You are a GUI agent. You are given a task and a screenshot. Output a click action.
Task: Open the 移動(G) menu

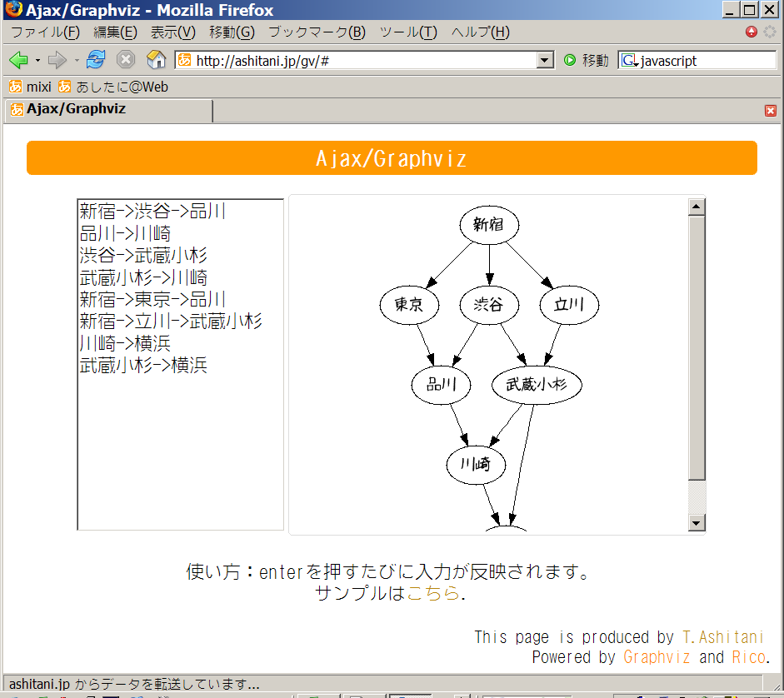pyautogui.click(x=232, y=32)
